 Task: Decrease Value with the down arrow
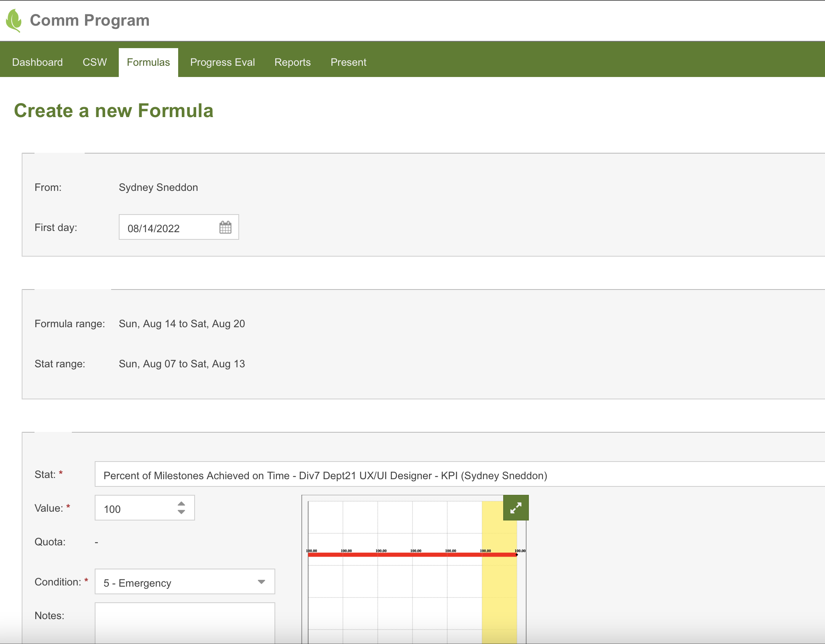coord(181,512)
